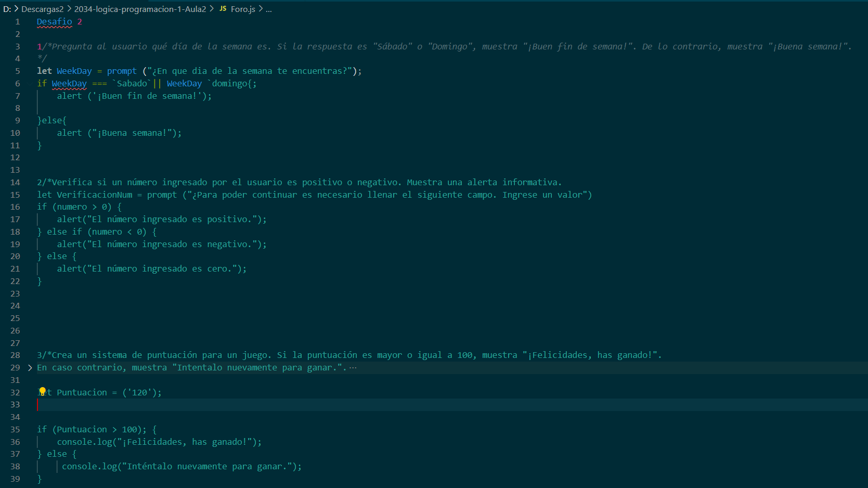Viewport: 868px width, 488px height.
Task: Click 'En caso contrario' on line 29
Action: [x=80, y=367]
